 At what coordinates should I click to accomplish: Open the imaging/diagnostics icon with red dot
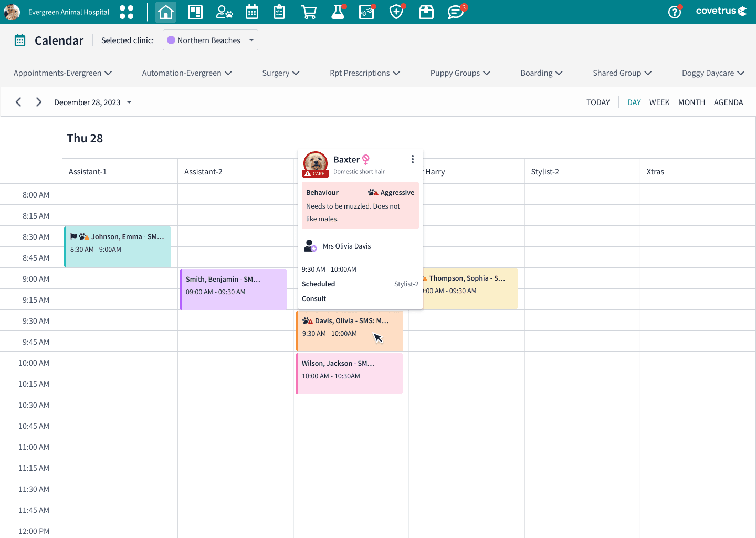click(367, 12)
